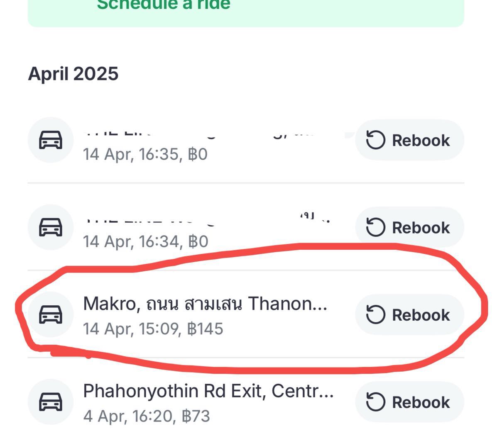This screenshot has height=448, width=492.
Task: Open Phahonyothin Rd Exit ride title
Action: click(x=208, y=391)
